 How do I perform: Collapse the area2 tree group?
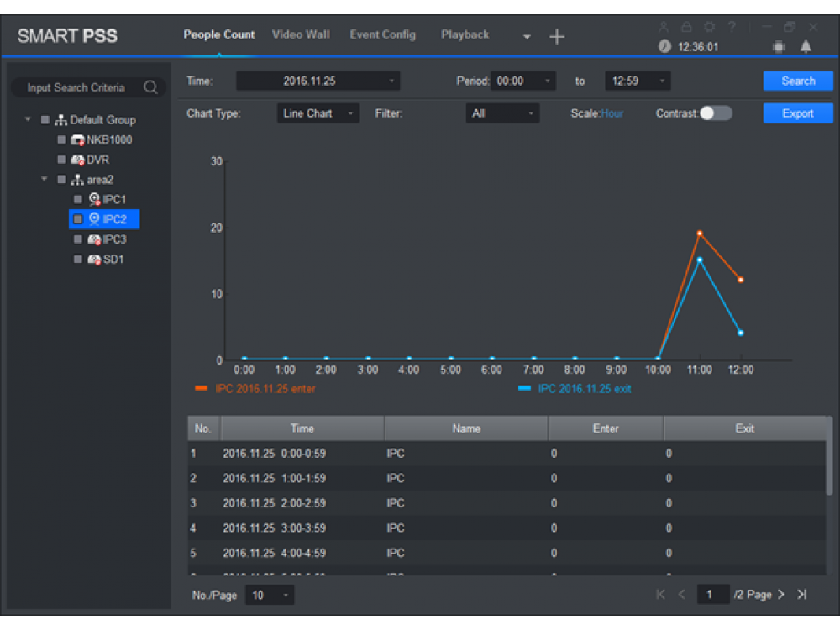pyautogui.click(x=45, y=180)
